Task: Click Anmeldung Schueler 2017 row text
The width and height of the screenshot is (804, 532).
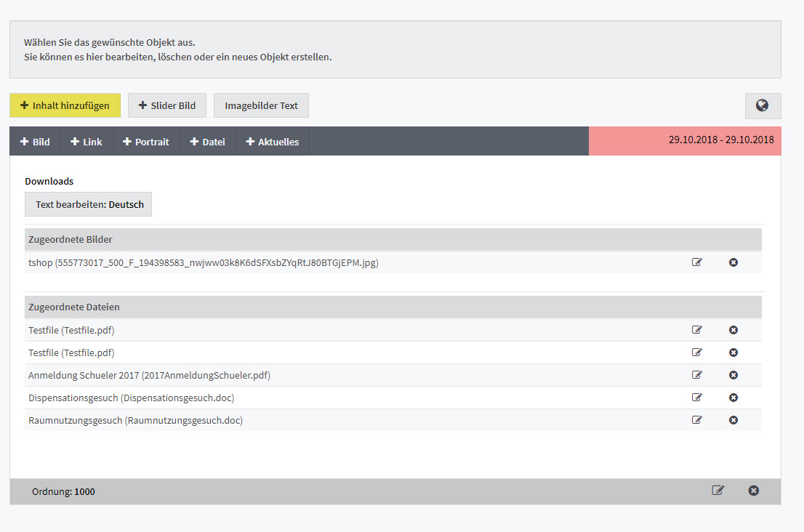Action: pyautogui.click(x=149, y=375)
